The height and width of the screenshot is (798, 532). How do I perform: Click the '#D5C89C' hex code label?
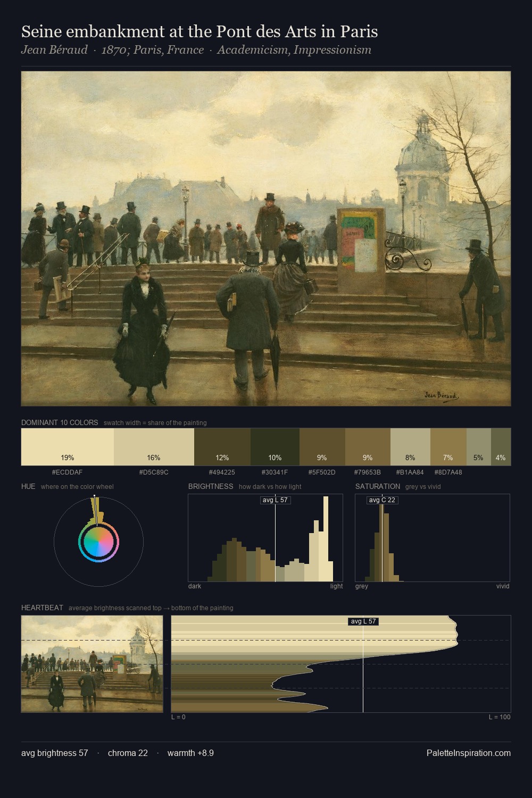click(154, 472)
